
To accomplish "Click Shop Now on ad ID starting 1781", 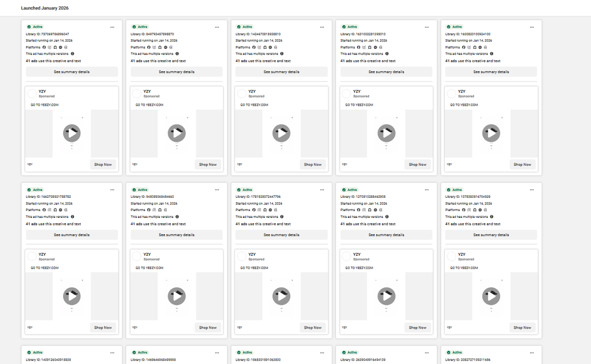I will tap(313, 327).
